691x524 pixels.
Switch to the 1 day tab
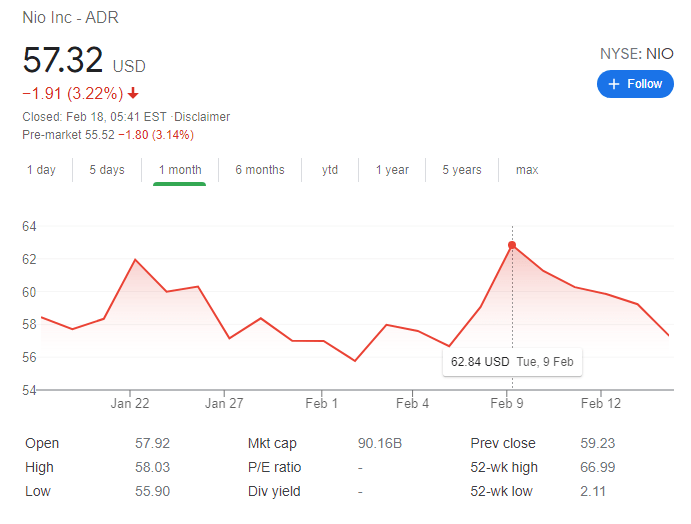(41, 170)
